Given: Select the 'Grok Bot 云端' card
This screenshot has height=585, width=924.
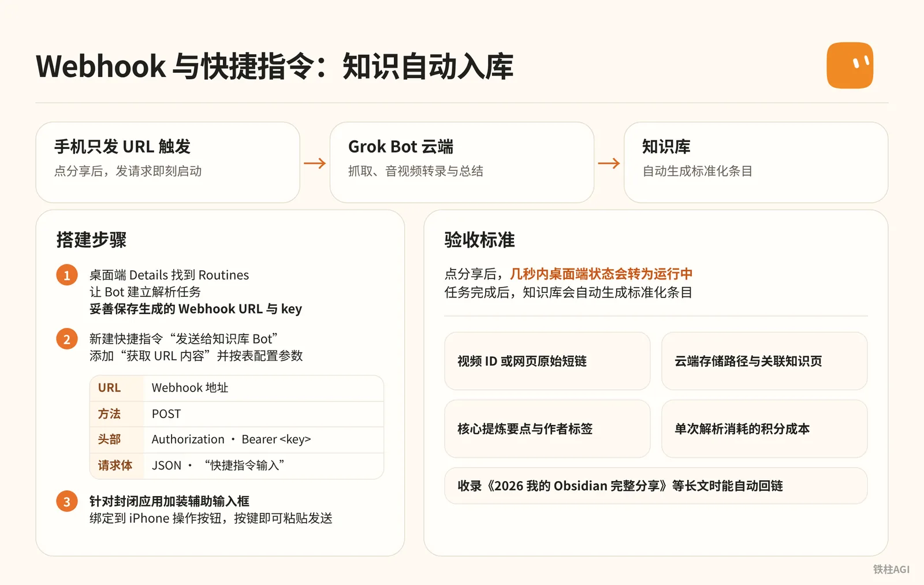Looking at the screenshot, I should pos(462,162).
